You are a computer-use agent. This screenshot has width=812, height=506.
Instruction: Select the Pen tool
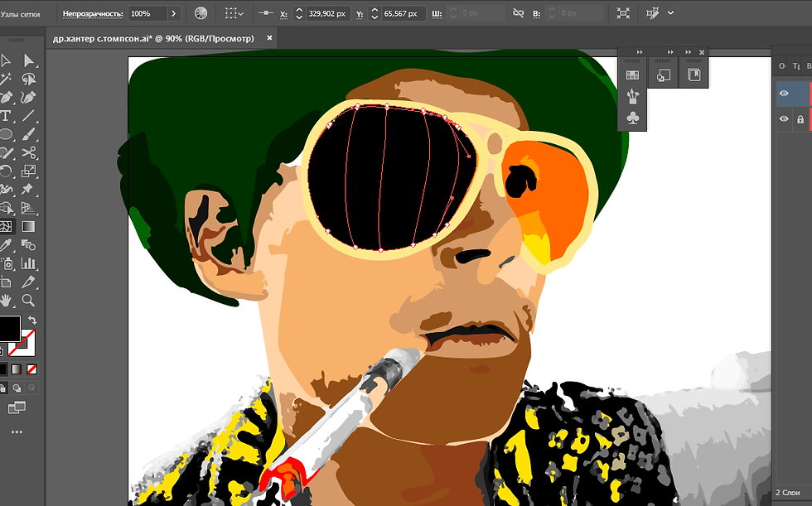point(5,97)
